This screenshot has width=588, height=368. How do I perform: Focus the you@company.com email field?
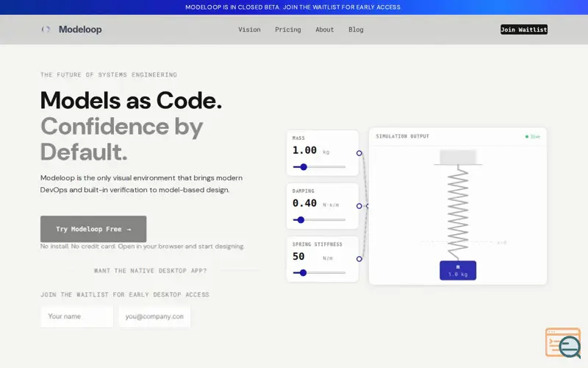coord(154,316)
